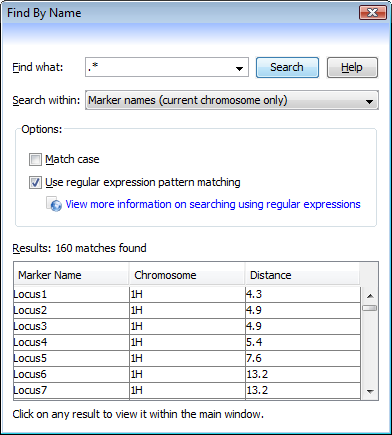The width and height of the screenshot is (392, 435).
Task: Uncheck Use regular expression pattern matching
Action: [x=35, y=183]
